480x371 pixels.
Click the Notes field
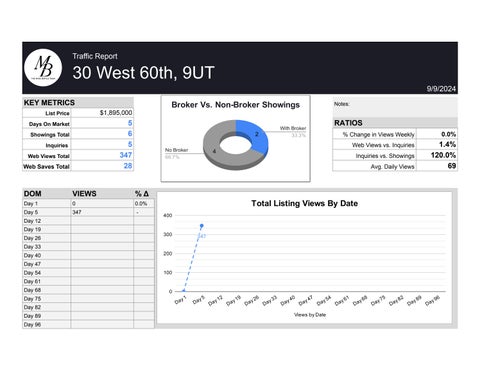click(395, 107)
